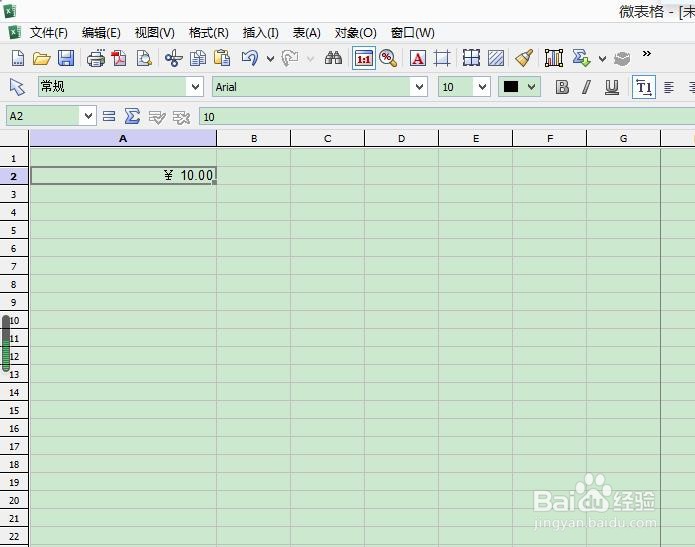Click the New document icon
Screen dimensions: 695x547
(x=17, y=58)
